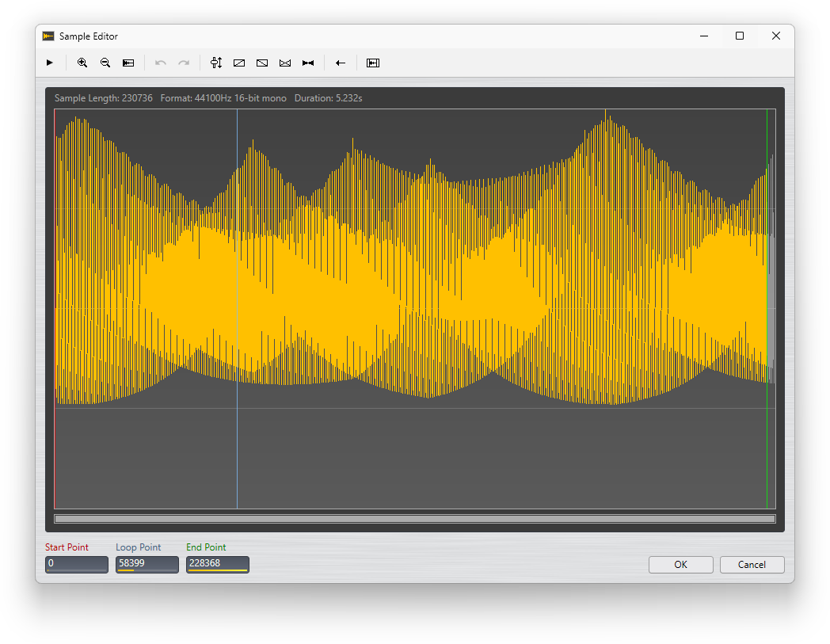Viewport: 830px width, 644px height.
Task: Apply fade out to the sample
Action: coord(262,63)
